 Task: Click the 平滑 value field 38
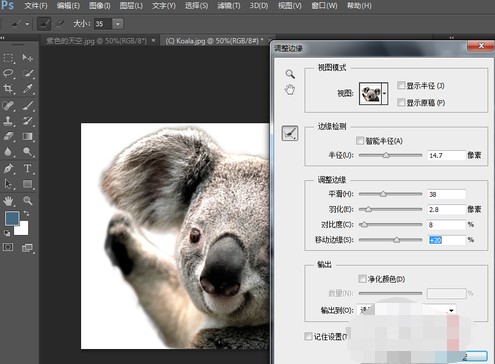tap(446, 194)
